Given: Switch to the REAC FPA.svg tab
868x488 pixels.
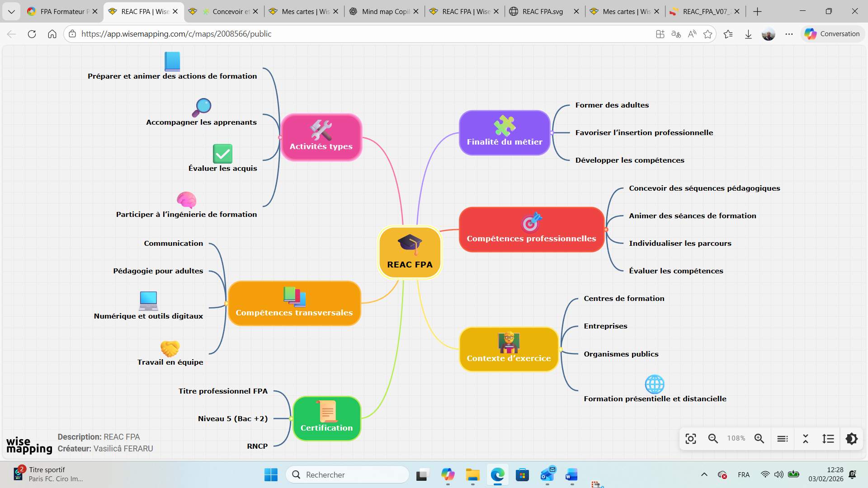Looking at the screenshot, I should (542, 11).
